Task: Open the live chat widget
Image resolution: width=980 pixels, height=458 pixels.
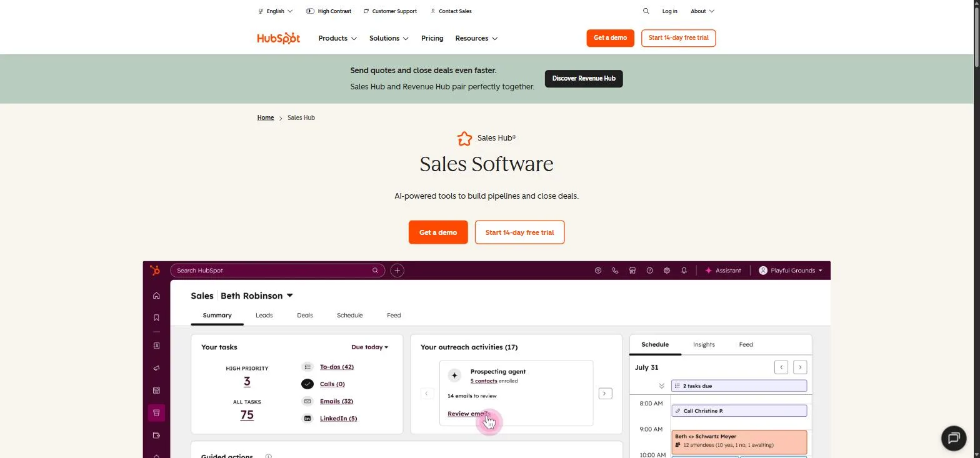Action: coord(954,437)
